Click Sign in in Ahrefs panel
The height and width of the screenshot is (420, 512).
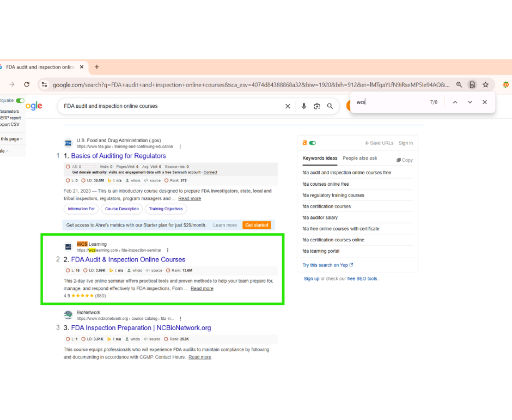click(406, 143)
